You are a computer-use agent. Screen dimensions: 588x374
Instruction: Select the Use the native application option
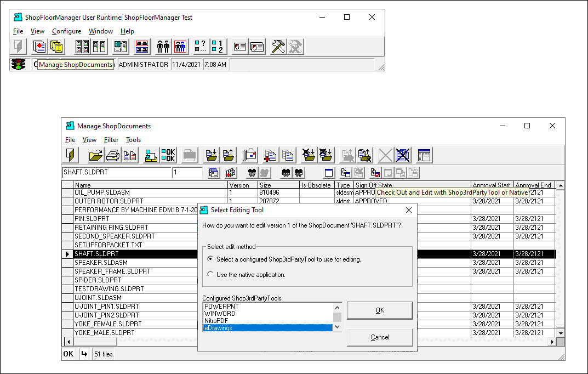(210, 274)
